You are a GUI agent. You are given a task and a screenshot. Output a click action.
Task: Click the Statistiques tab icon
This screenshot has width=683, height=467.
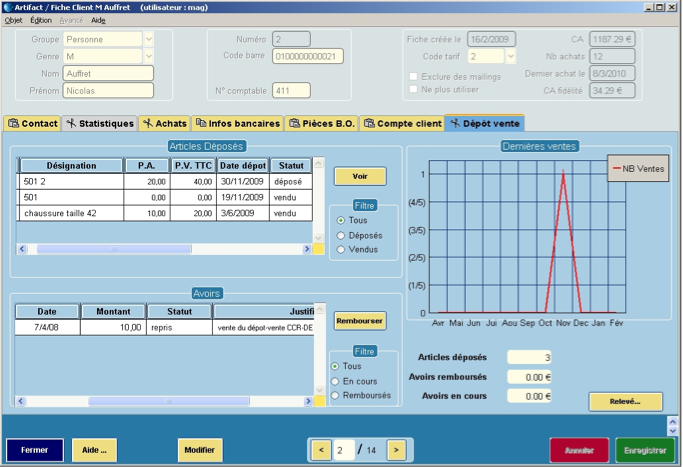coord(71,123)
